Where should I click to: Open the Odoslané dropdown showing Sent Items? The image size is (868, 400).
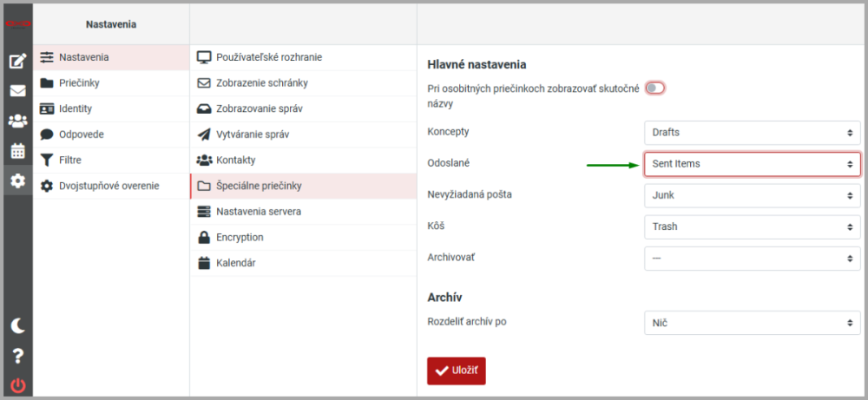(x=752, y=164)
